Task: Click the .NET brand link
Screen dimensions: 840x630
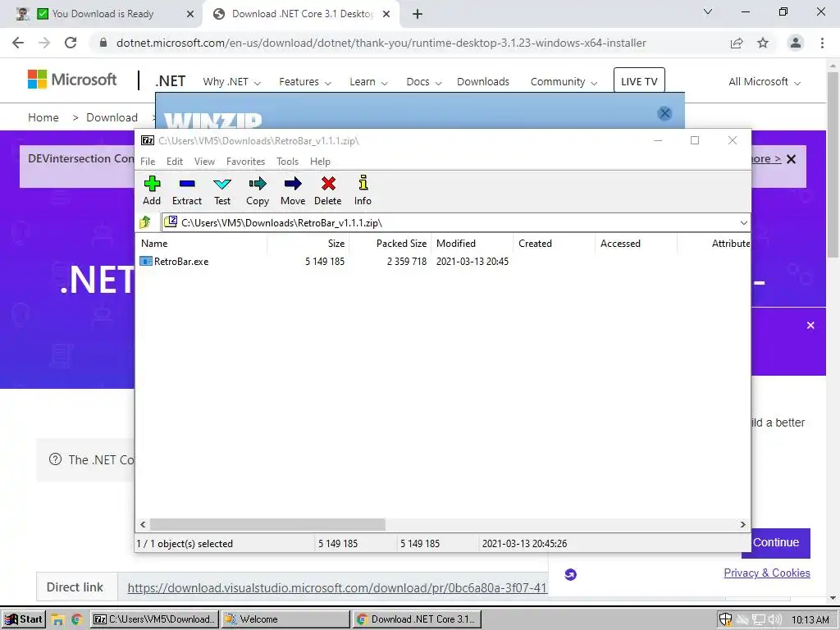Action: click(171, 81)
